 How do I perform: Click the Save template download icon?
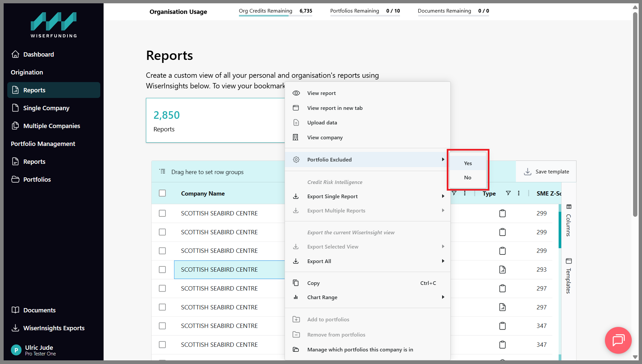[527, 172]
